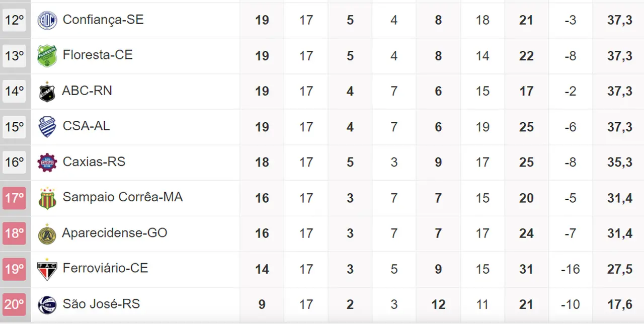Click the Caxias-RS gear-shaped crest
The image size is (644, 324).
[47, 163]
